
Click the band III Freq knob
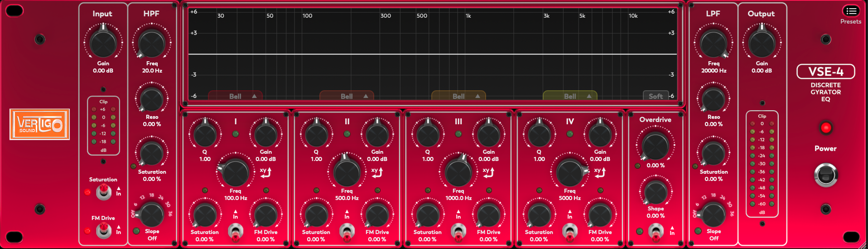(458, 173)
